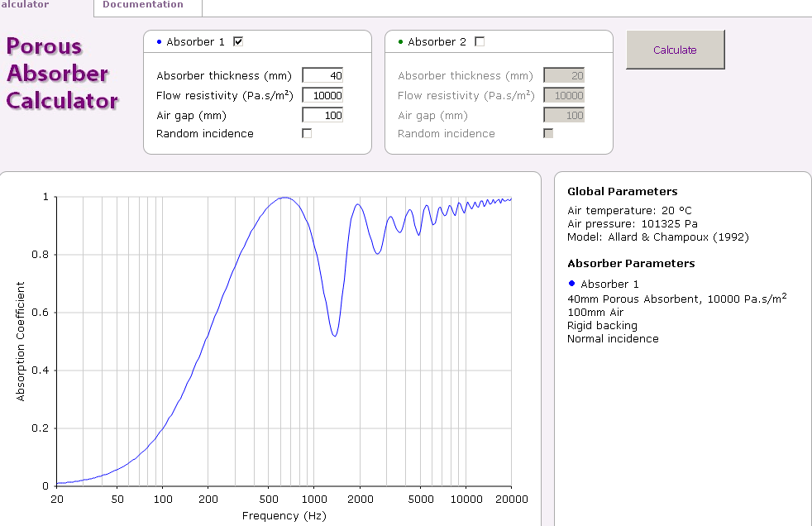Click the blue dot beside Absorber 1 header
Viewport: 812px width, 526px height.
pyautogui.click(x=159, y=42)
